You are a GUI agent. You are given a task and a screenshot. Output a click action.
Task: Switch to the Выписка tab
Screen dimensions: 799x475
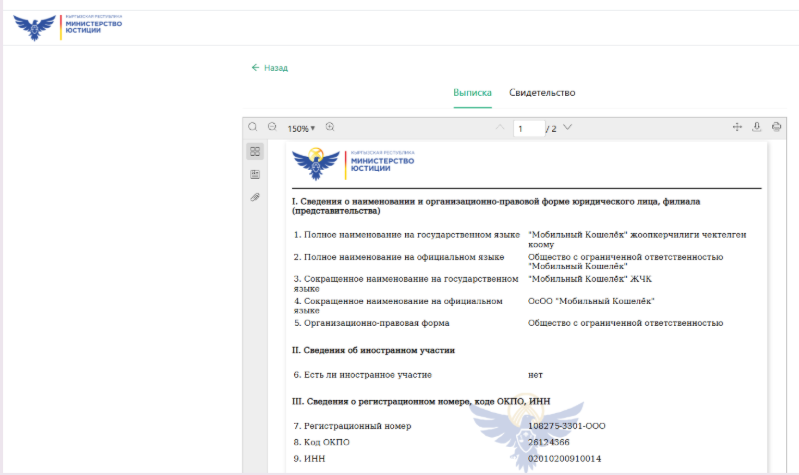point(472,93)
